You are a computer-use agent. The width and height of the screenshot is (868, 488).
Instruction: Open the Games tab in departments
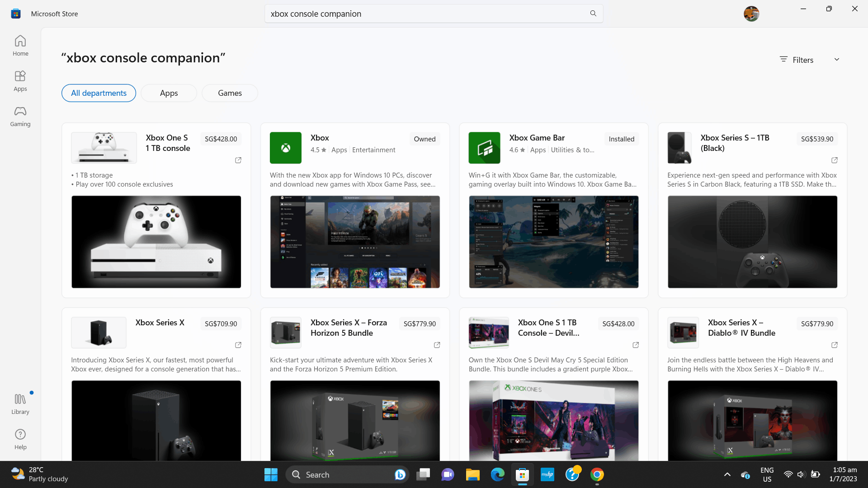click(230, 92)
